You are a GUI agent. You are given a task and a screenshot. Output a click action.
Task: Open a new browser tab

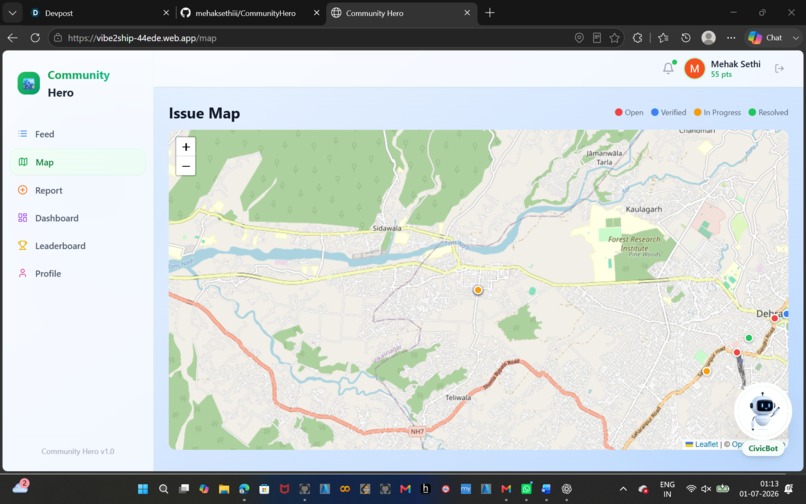(490, 13)
